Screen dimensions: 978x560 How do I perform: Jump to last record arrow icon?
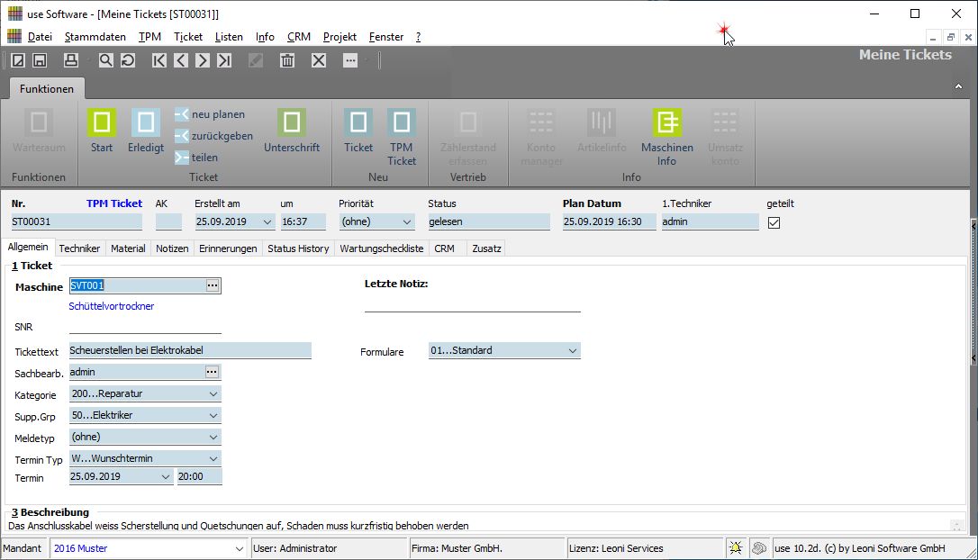(x=224, y=60)
